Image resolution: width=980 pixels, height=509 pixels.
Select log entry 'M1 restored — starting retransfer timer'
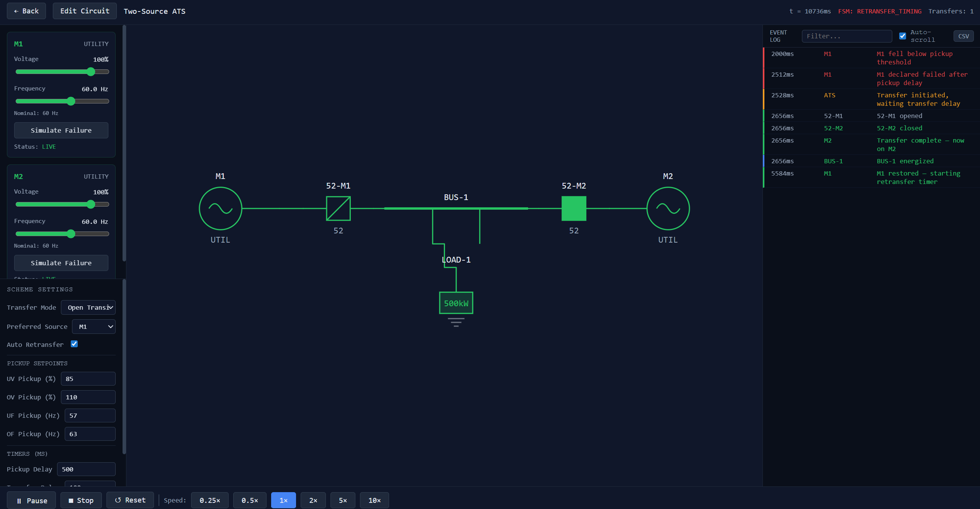point(872,177)
